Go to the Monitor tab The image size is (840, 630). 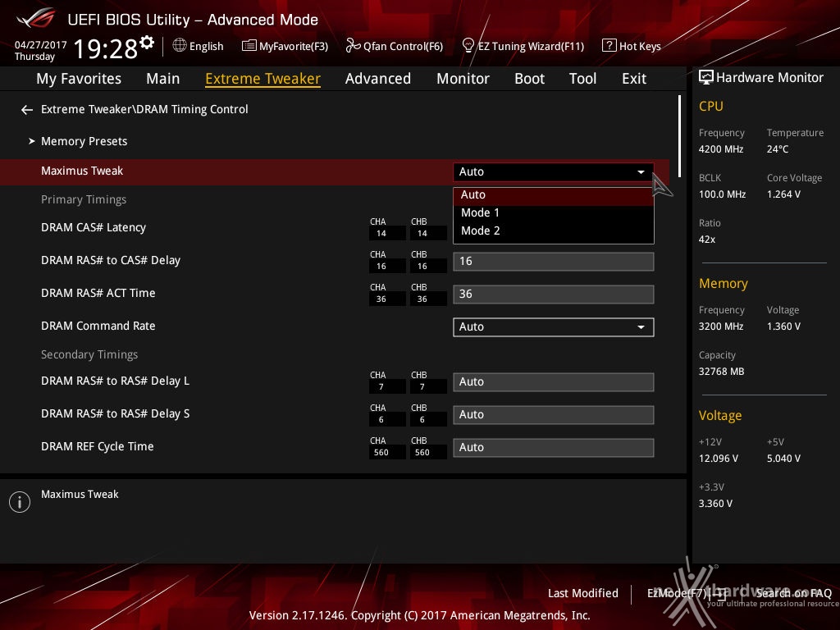tap(463, 79)
